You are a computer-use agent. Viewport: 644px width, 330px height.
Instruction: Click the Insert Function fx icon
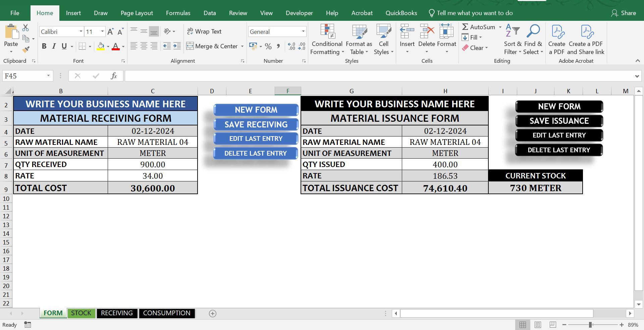pyautogui.click(x=114, y=76)
